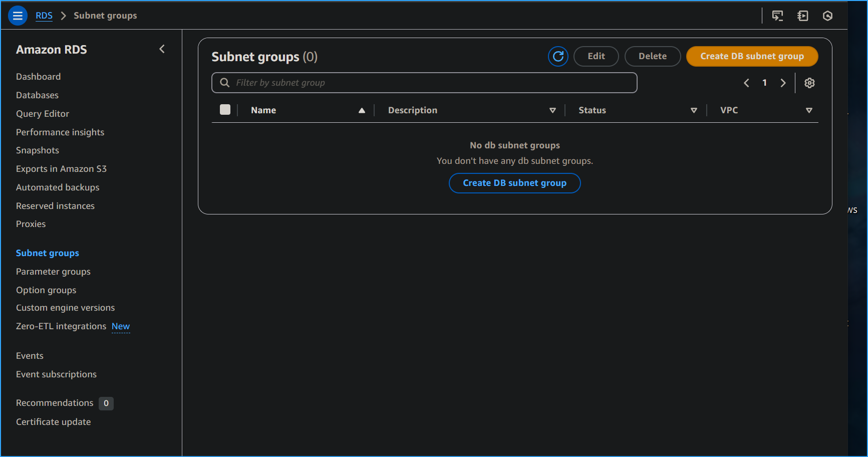Viewport: 868px width, 457px height.
Task: Open the Description column filter dropdown
Action: coord(552,110)
